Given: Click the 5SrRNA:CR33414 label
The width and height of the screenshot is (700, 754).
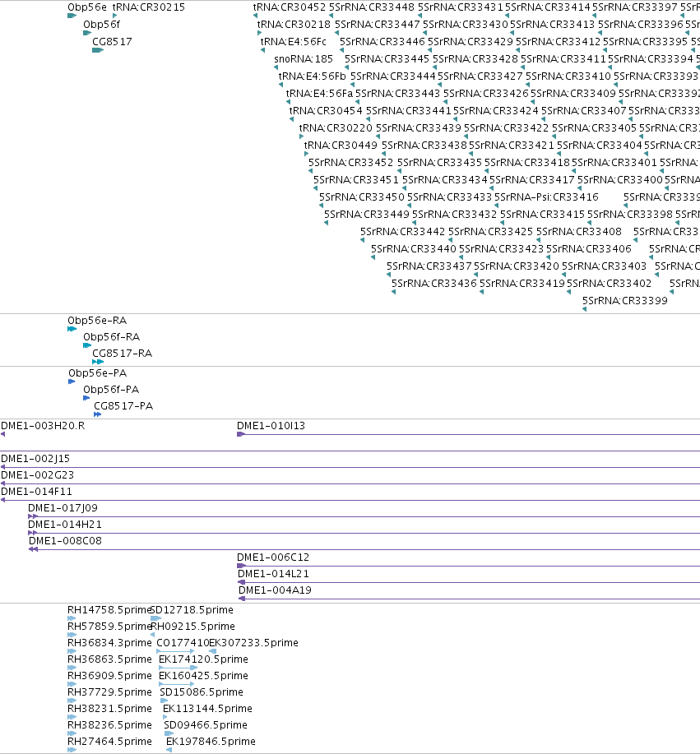Looking at the screenshot, I should click(x=548, y=7).
